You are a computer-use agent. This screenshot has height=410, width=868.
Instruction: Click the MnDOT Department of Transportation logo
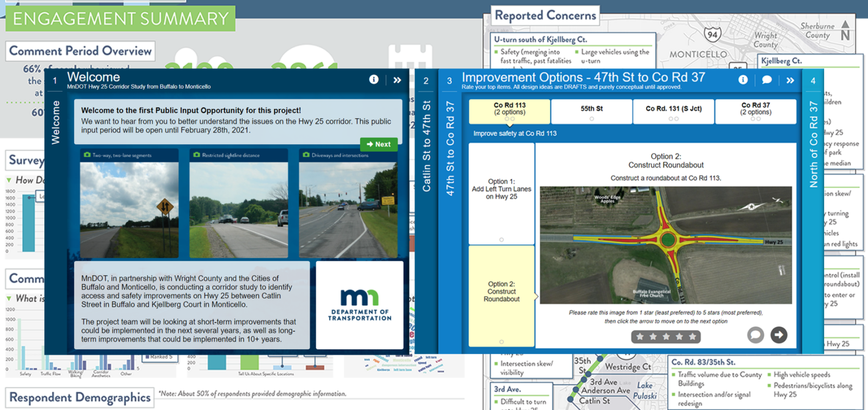360,305
